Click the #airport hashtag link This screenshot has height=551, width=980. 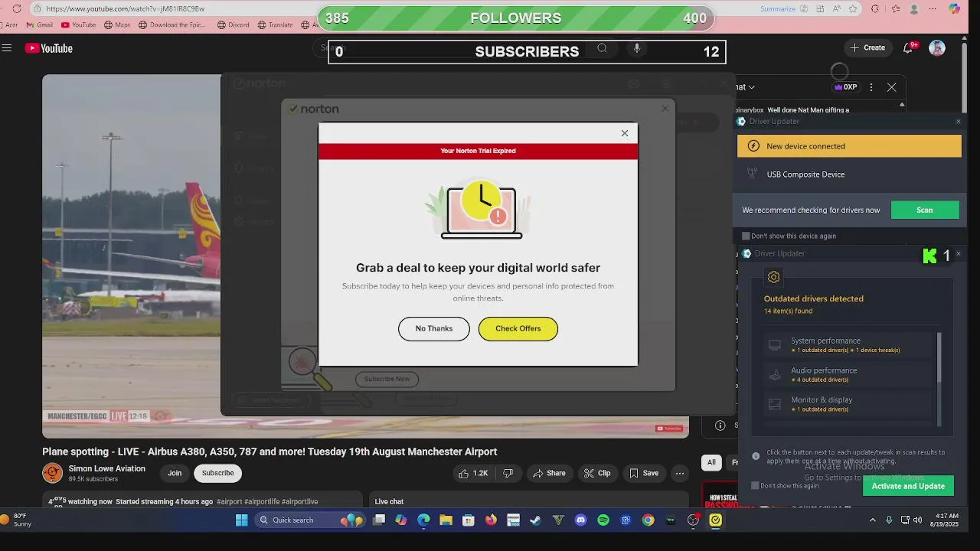point(229,502)
